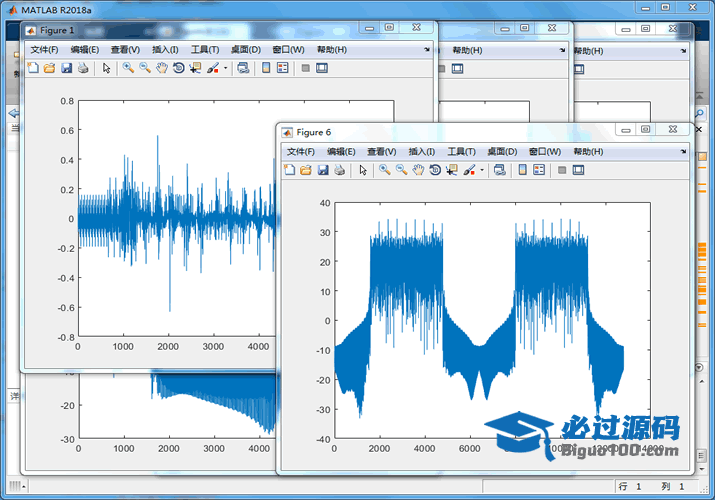Open 查看(V) menu in Figure 6
This screenshot has height=500, width=715.
pos(382,152)
